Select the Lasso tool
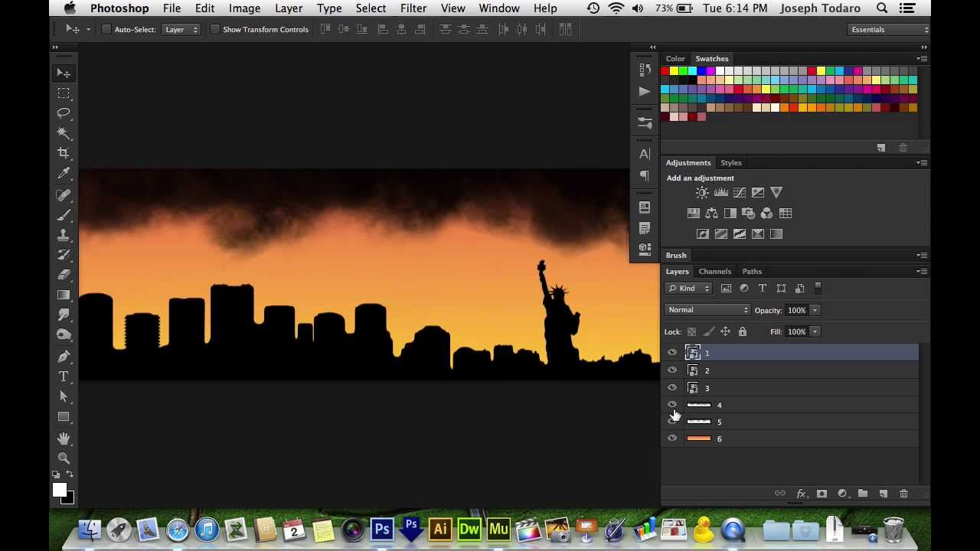 coord(64,113)
